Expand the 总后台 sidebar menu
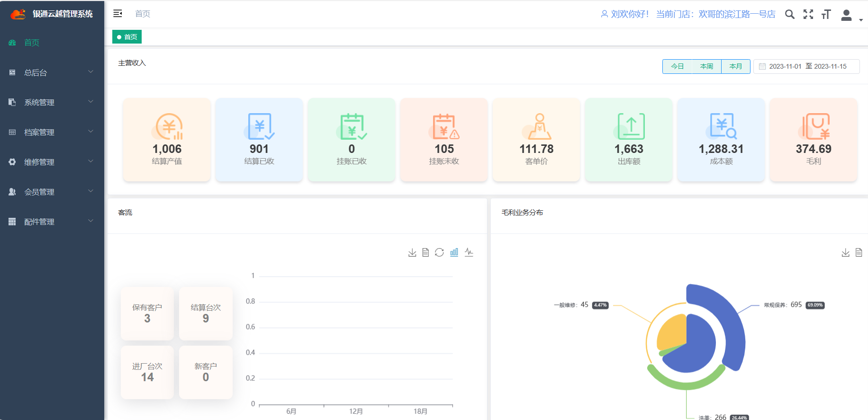This screenshot has width=868, height=420. [52, 72]
